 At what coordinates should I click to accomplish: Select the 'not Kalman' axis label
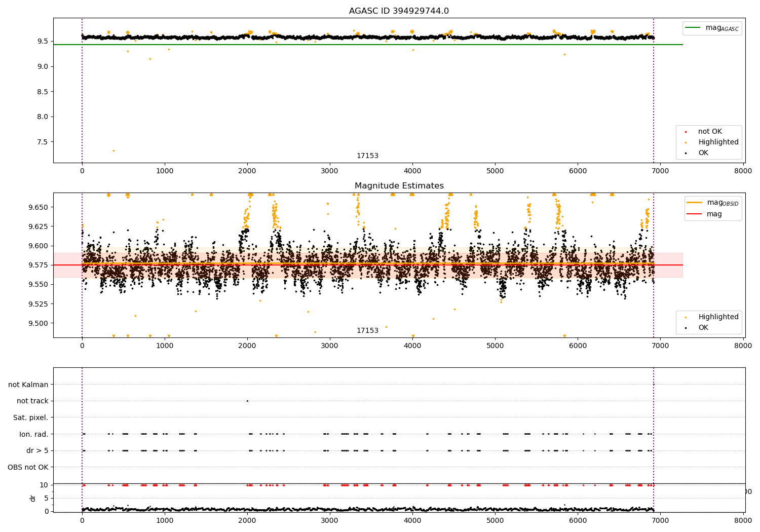tap(28, 385)
